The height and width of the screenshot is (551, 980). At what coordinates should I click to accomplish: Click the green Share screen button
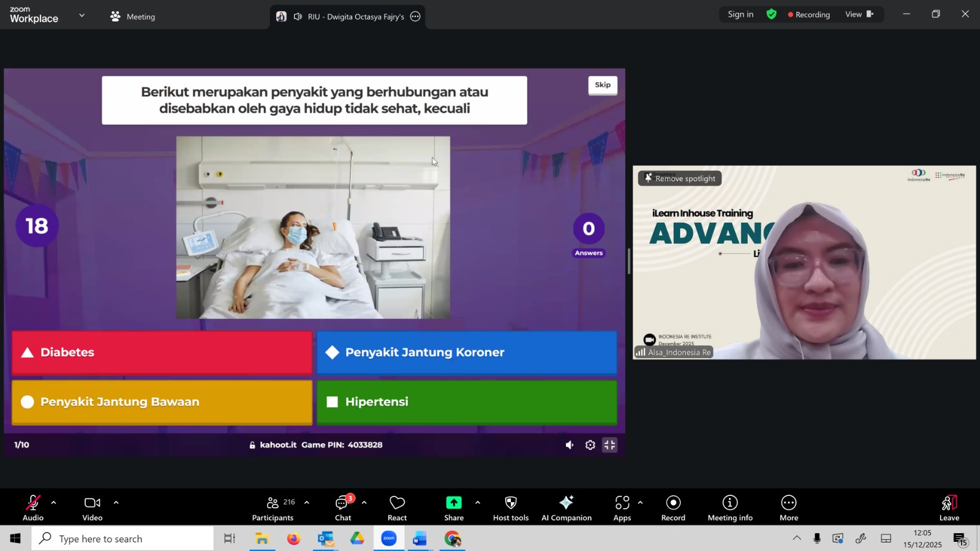[453, 508]
